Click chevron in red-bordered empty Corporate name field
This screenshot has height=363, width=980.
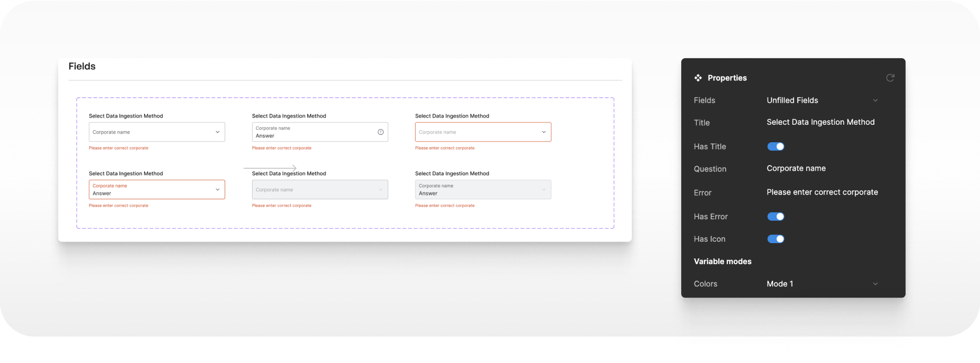click(x=544, y=132)
